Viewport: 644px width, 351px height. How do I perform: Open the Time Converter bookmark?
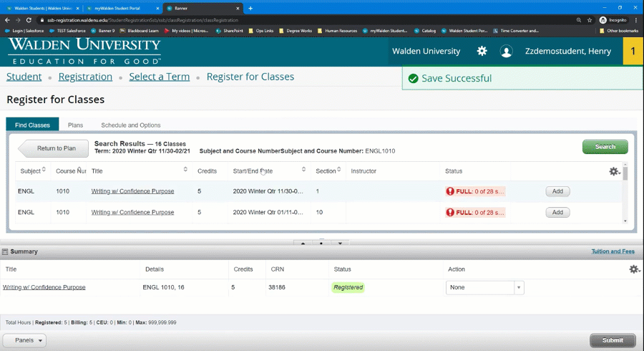tap(516, 30)
